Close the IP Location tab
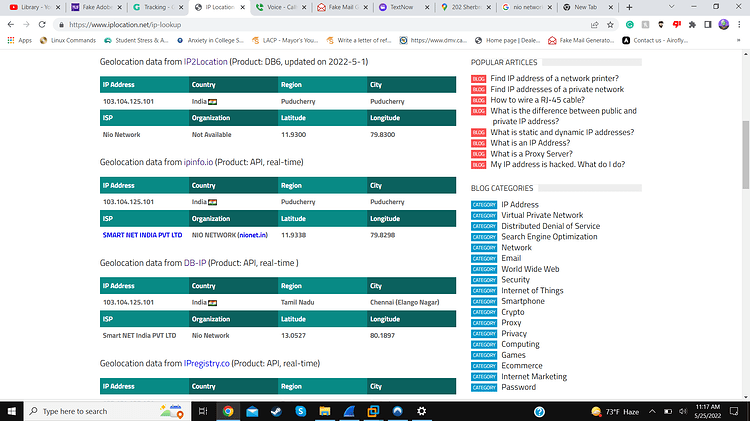Viewport: 750px width, 421px height. click(x=243, y=7)
